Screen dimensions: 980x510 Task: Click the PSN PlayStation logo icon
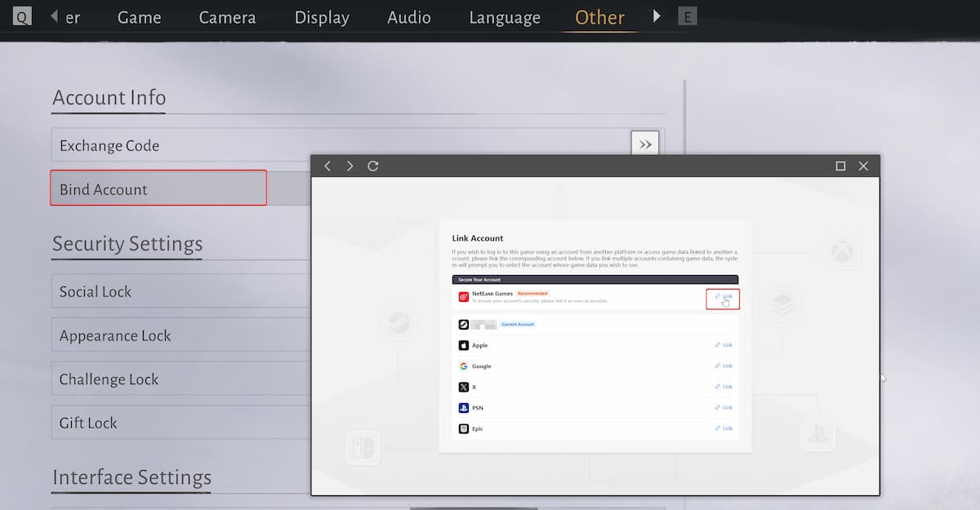click(x=464, y=408)
